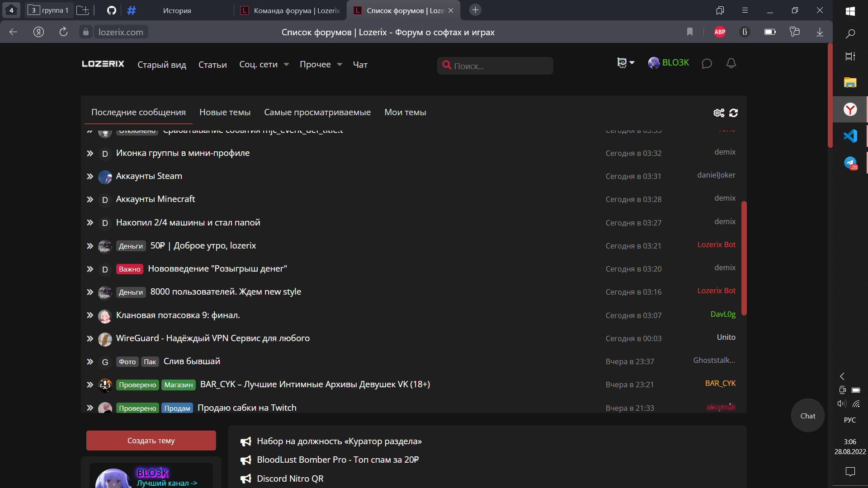Refresh the latest messages list
This screenshot has height=488, width=868.
733,113
